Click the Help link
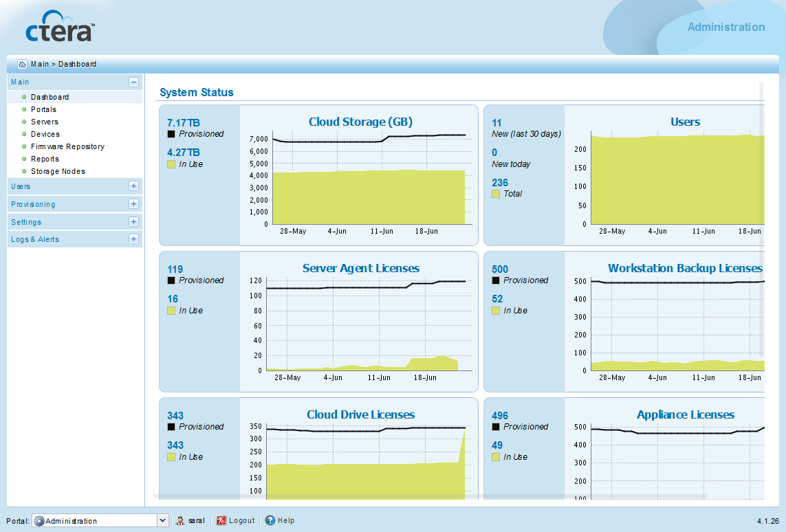The height and width of the screenshot is (532, 786). coord(286,520)
